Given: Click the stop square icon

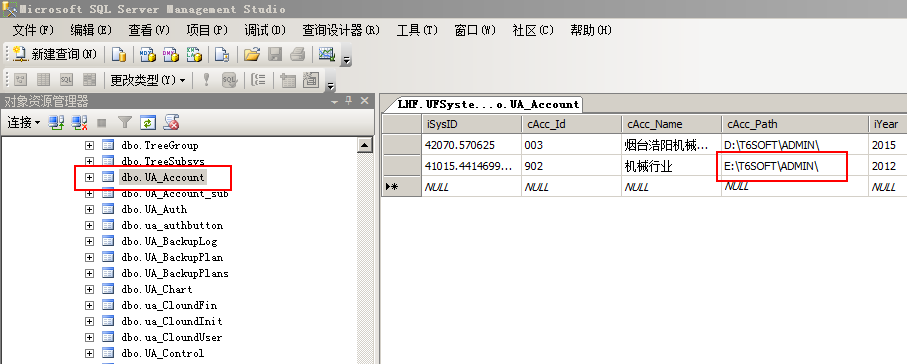Looking at the screenshot, I should [102, 123].
